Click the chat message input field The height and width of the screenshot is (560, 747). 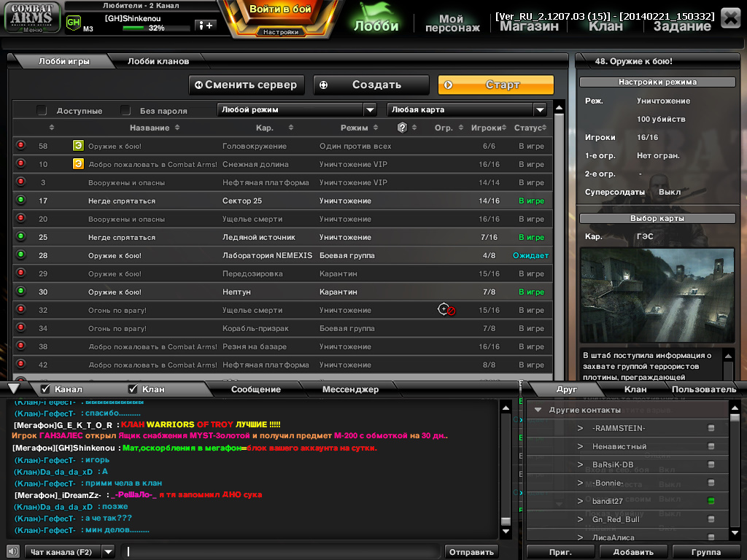[x=281, y=552]
